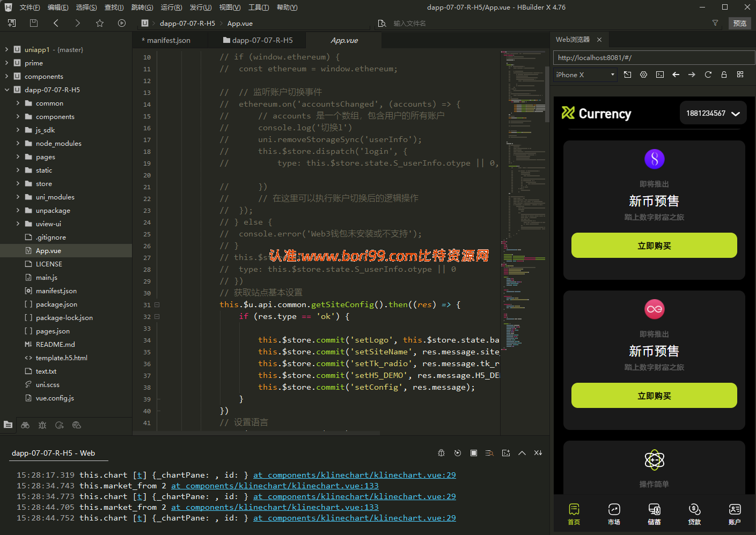Open klinechart.vue:133 link at 15:28:34.743

[275, 486]
